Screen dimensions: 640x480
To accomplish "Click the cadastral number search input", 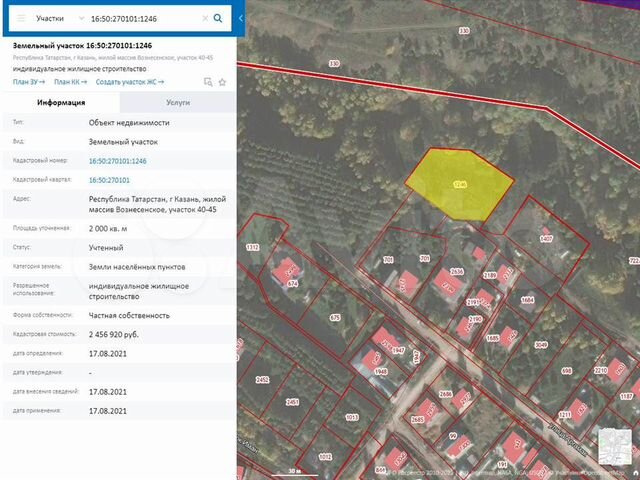I will click(x=142, y=18).
